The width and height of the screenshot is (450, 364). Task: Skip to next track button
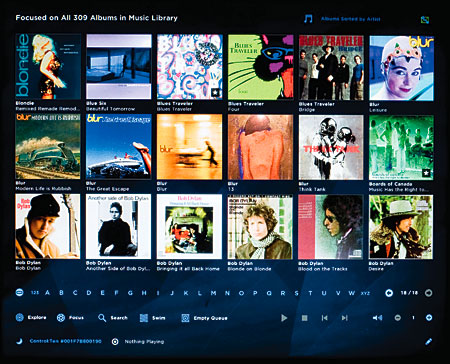[x=345, y=318]
